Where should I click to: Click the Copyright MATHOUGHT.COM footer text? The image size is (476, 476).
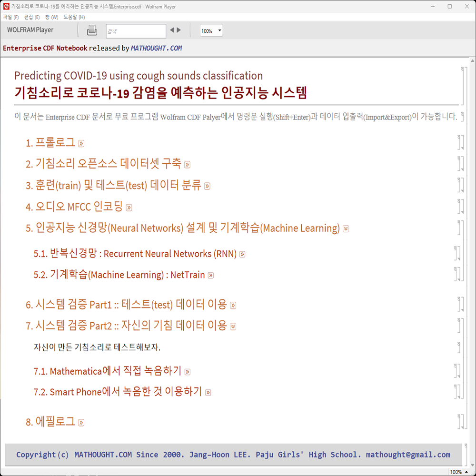tap(233, 455)
